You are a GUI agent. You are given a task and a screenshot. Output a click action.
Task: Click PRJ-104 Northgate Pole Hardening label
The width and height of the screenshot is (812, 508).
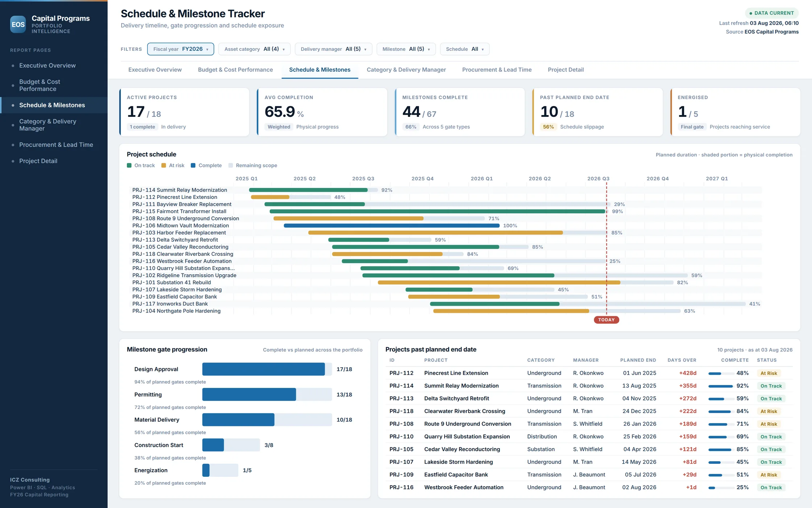[x=176, y=311]
